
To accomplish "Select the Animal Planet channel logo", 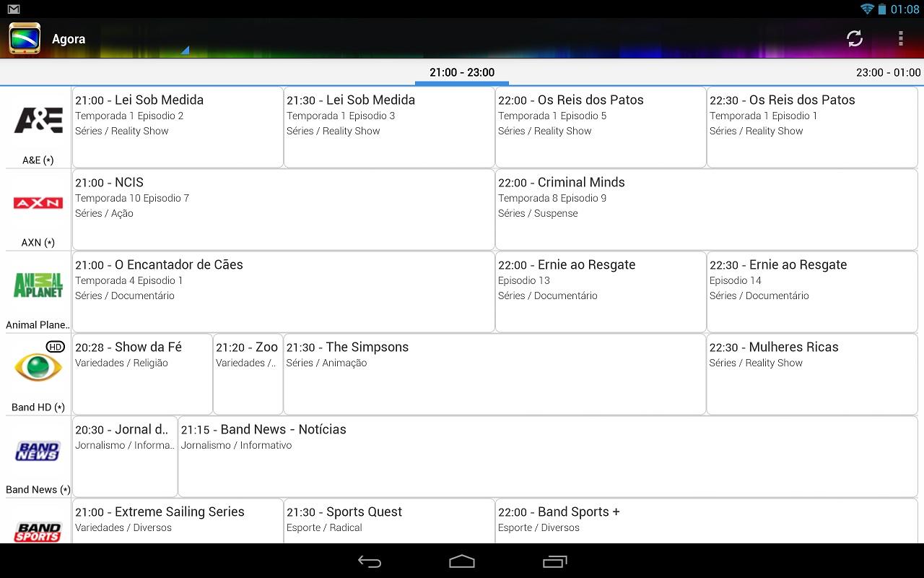I will pos(38,285).
